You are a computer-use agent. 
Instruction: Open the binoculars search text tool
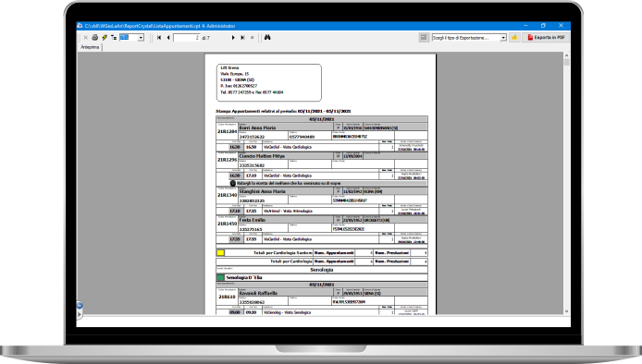tap(267, 37)
